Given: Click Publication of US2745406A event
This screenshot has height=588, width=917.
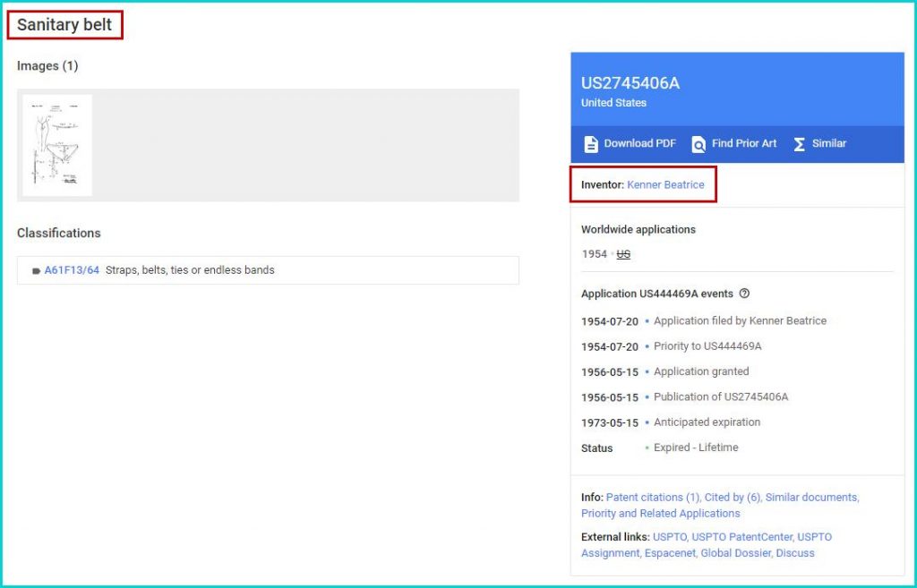Looking at the screenshot, I should pyautogui.click(x=721, y=396).
